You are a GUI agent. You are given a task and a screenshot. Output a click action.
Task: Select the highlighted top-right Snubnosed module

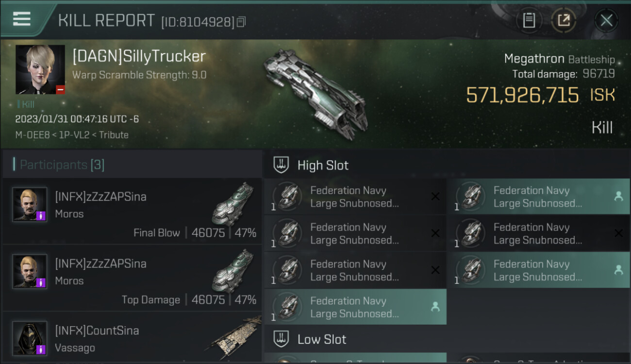tap(538, 197)
